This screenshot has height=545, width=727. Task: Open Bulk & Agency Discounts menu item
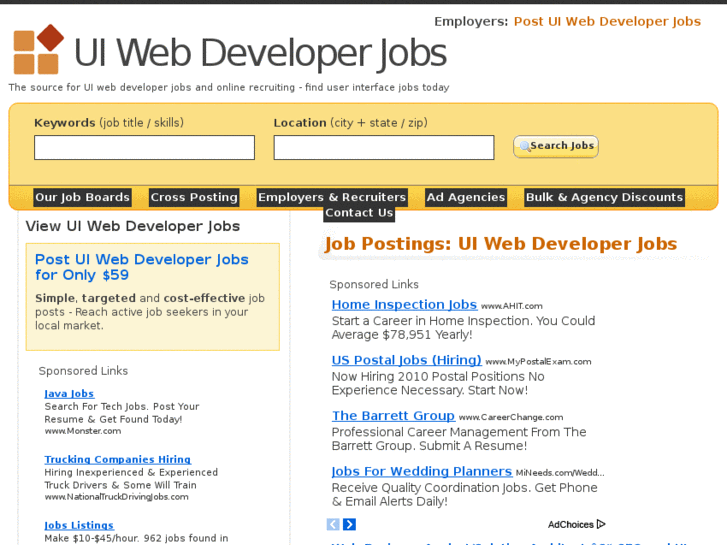604,197
